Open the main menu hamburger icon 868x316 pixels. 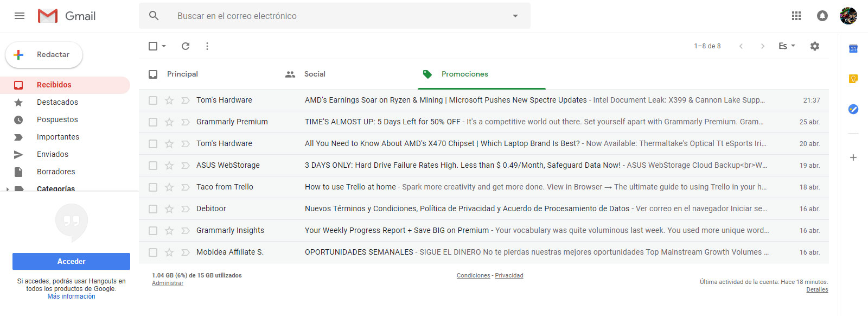tap(20, 16)
